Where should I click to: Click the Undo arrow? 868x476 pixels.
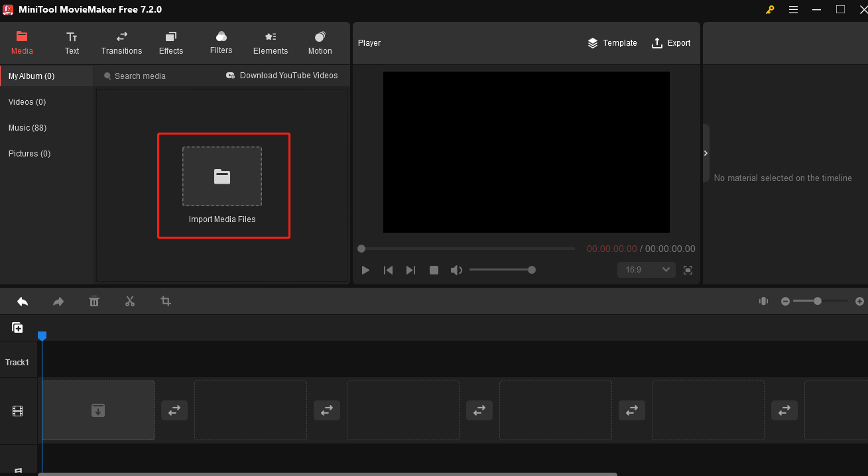point(23,302)
